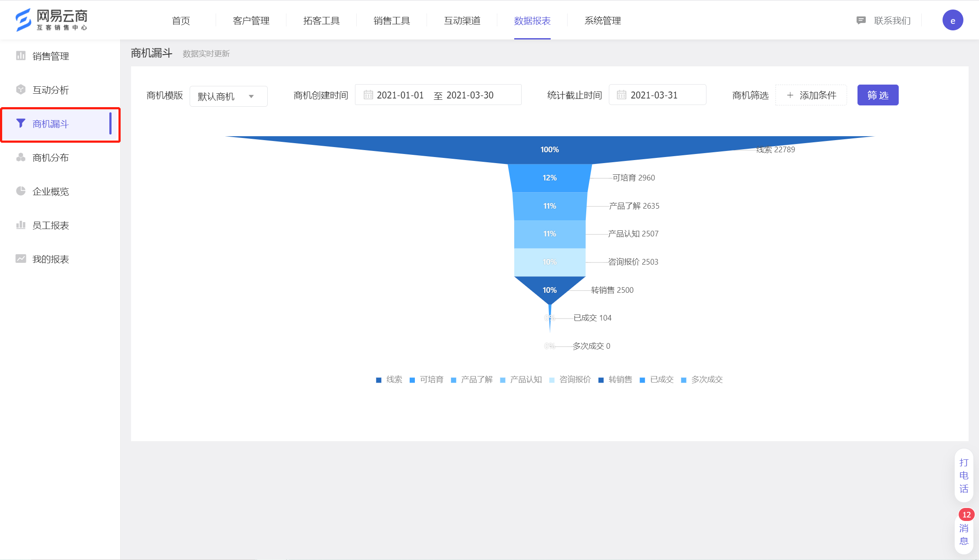Click 添加条件 to add filter
The image size is (979, 560).
tap(811, 95)
